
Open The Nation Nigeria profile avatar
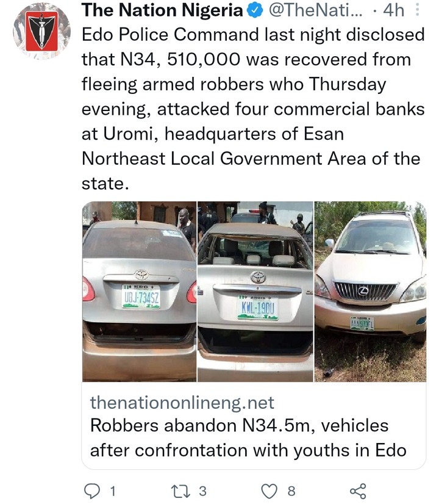(41, 31)
